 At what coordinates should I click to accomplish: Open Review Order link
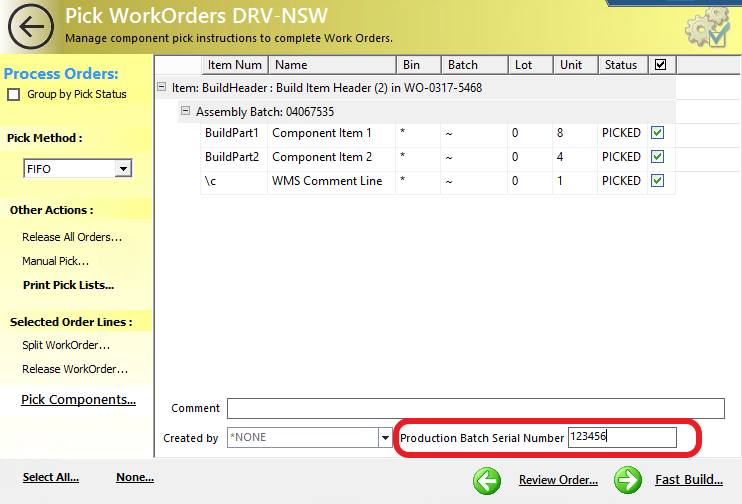pyautogui.click(x=558, y=480)
